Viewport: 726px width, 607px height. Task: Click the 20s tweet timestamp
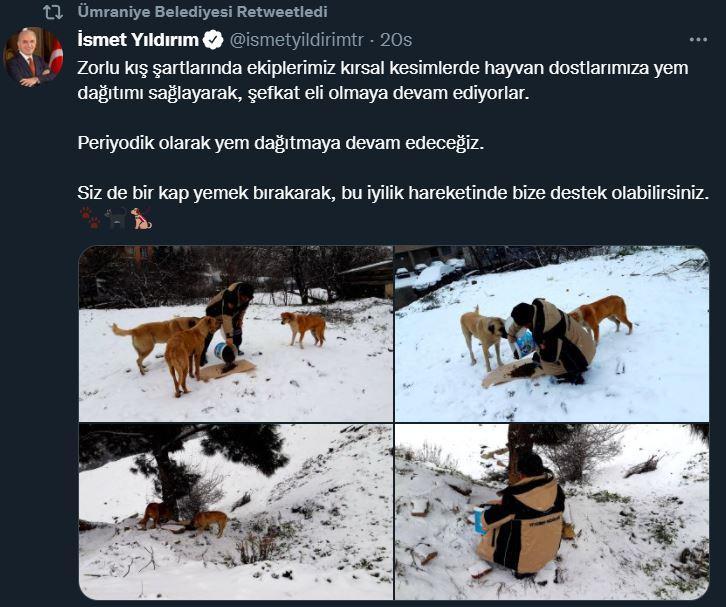point(396,40)
